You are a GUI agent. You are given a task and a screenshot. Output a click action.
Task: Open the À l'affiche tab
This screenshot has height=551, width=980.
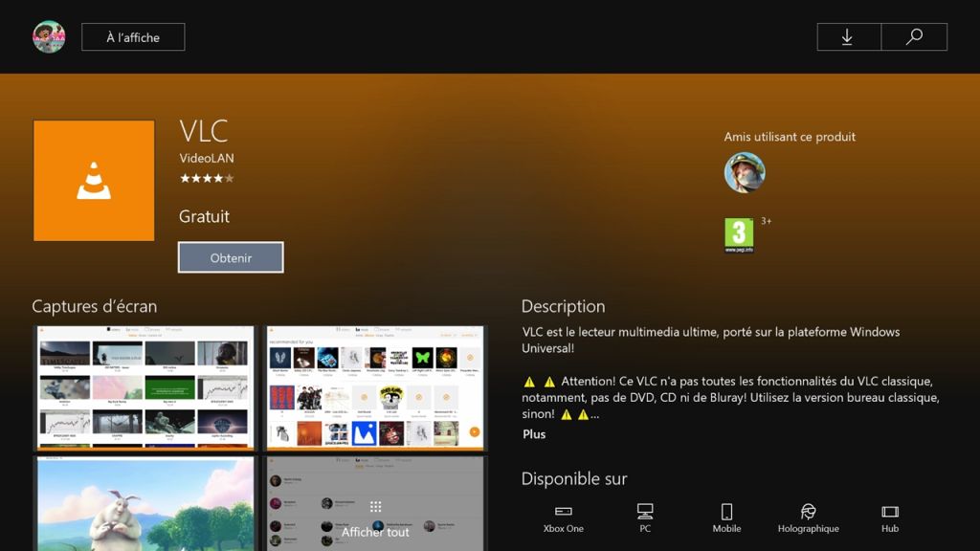click(x=133, y=37)
